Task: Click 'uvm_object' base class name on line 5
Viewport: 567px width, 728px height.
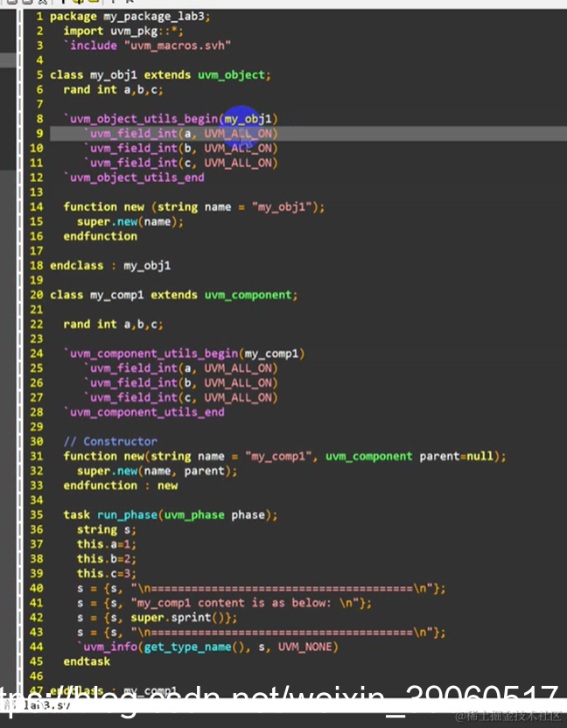Action: [231, 75]
